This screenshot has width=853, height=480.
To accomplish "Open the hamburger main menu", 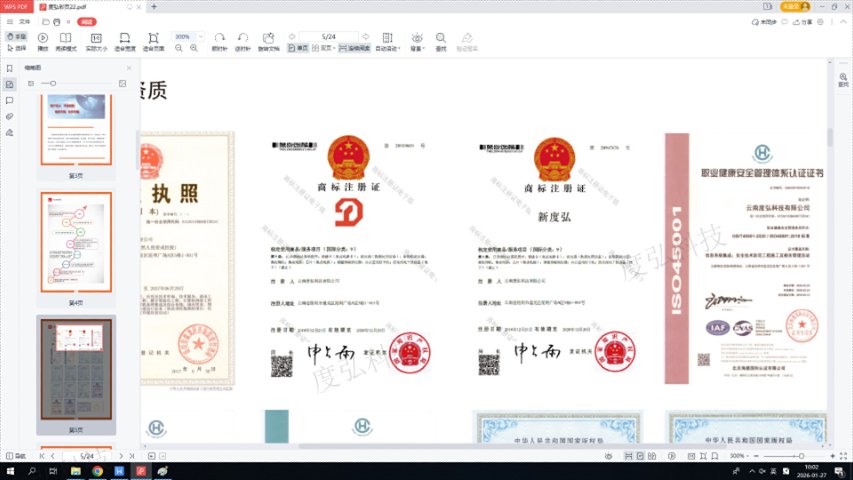I will (10, 22).
